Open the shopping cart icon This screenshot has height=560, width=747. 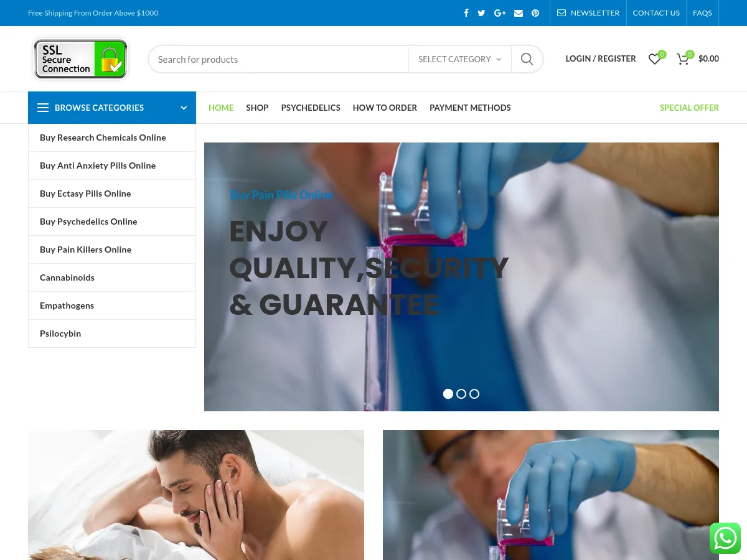pos(683,59)
